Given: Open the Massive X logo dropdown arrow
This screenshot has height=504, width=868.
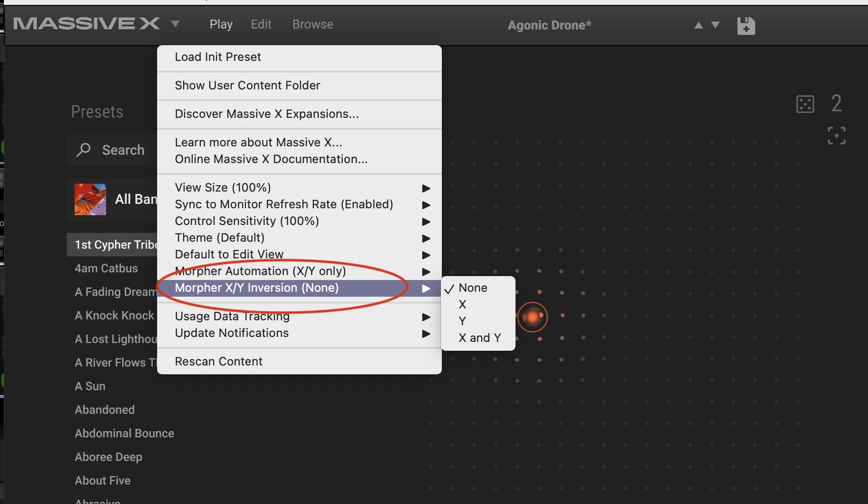Looking at the screenshot, I should [175, 24].
